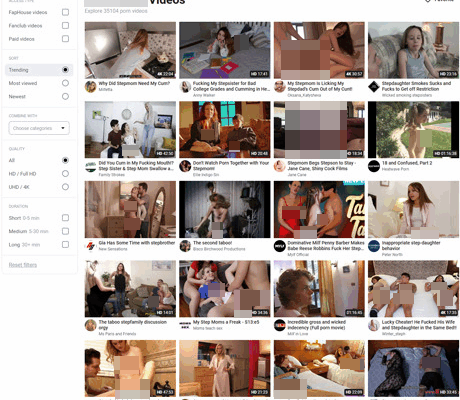Select the All quality radio button

(65, 160)
